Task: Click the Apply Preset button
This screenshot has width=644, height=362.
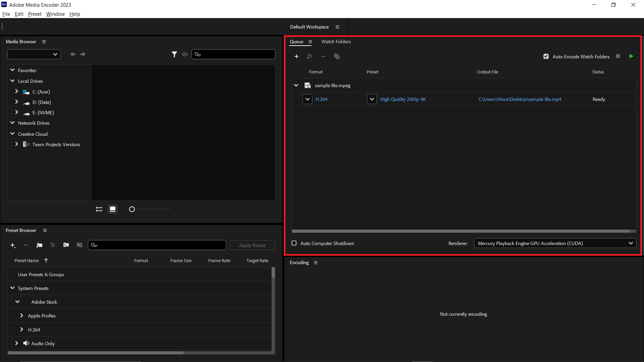Action: coord(252,245)
